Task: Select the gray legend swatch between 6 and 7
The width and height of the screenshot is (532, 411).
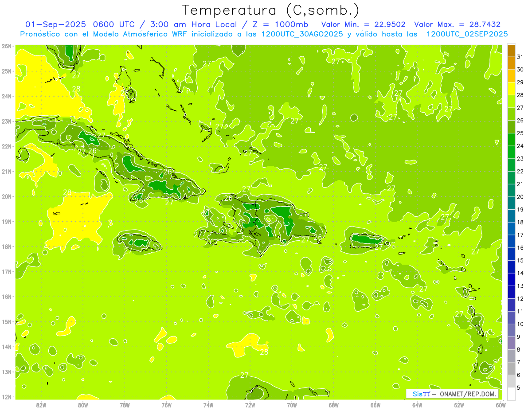Action: [x=511, y=368]
